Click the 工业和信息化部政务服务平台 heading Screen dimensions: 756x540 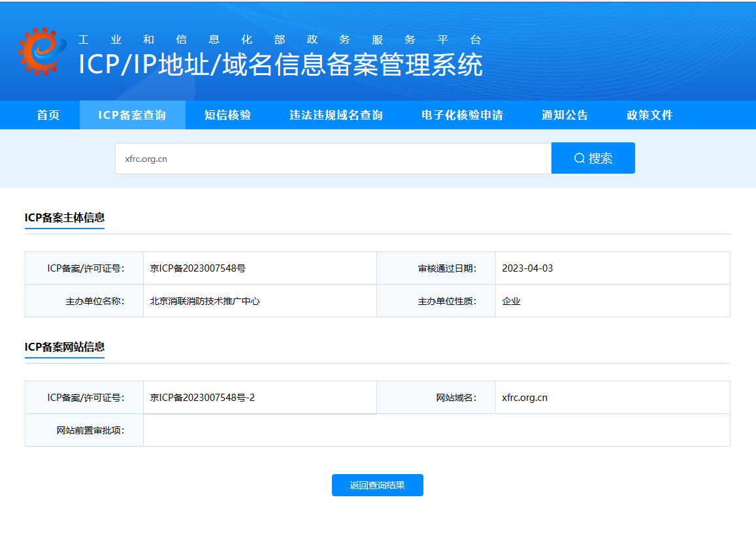pos(280,39)
